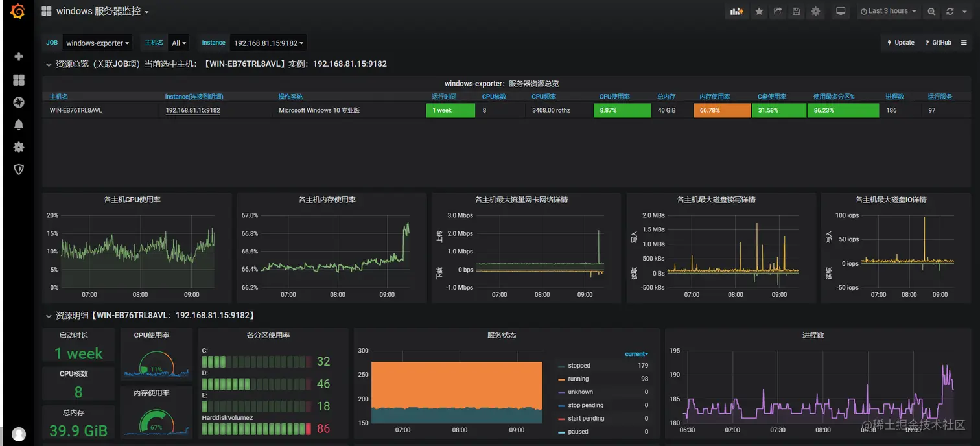
Task: Toggle the stop pending series in legend
Action: pos(585,405)
